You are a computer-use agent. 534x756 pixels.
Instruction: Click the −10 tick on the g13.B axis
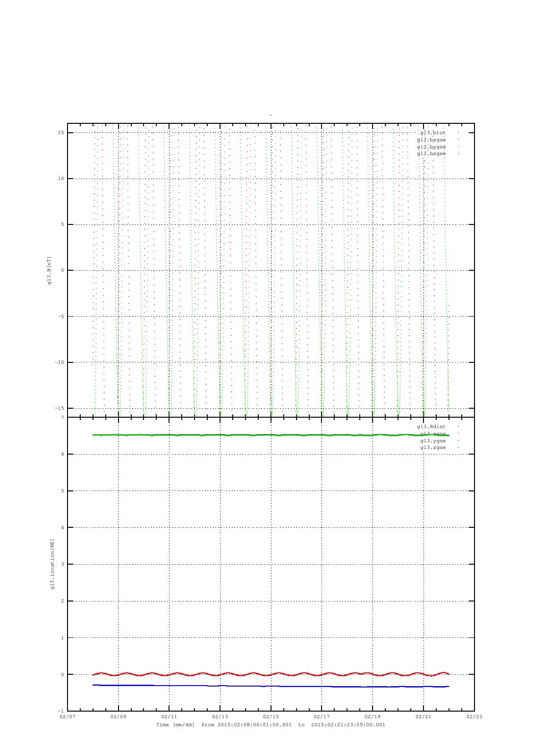pyautogui.click(x=59, y=362)
